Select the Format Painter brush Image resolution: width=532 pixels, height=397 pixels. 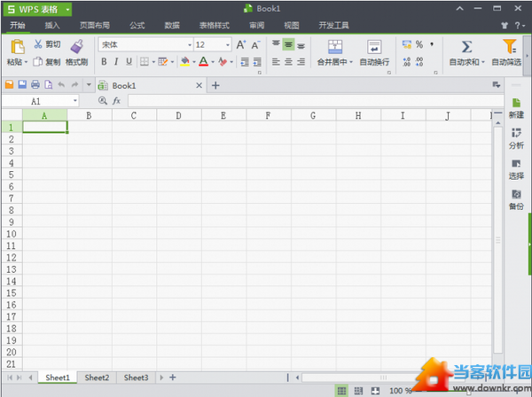click(77, 47)
